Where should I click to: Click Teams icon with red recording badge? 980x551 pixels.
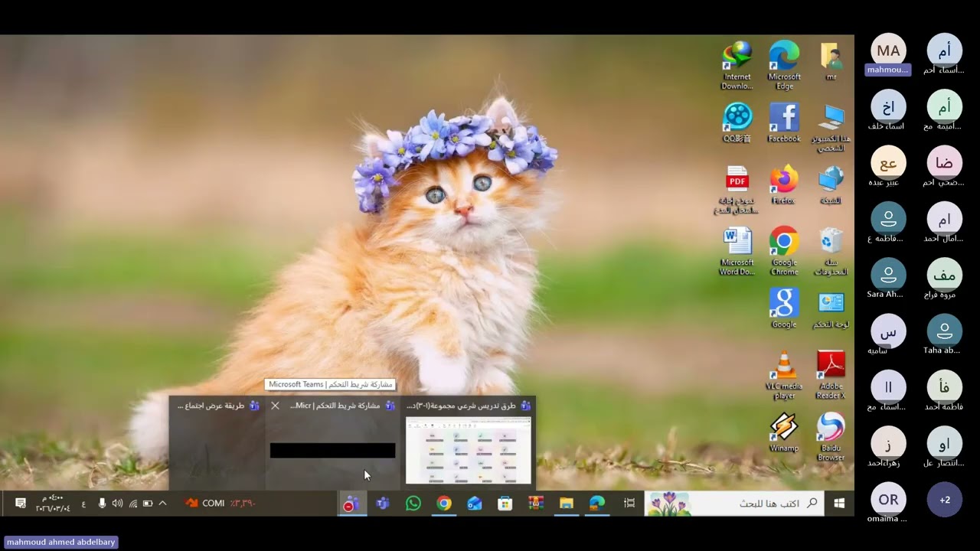(x=350, y=503)
